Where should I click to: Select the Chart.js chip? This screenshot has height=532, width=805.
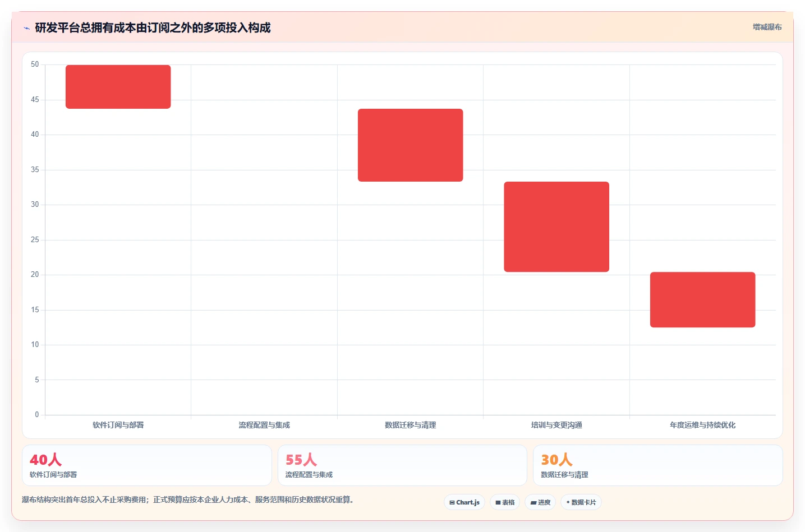pyautogui.click(x=464, y=502)
